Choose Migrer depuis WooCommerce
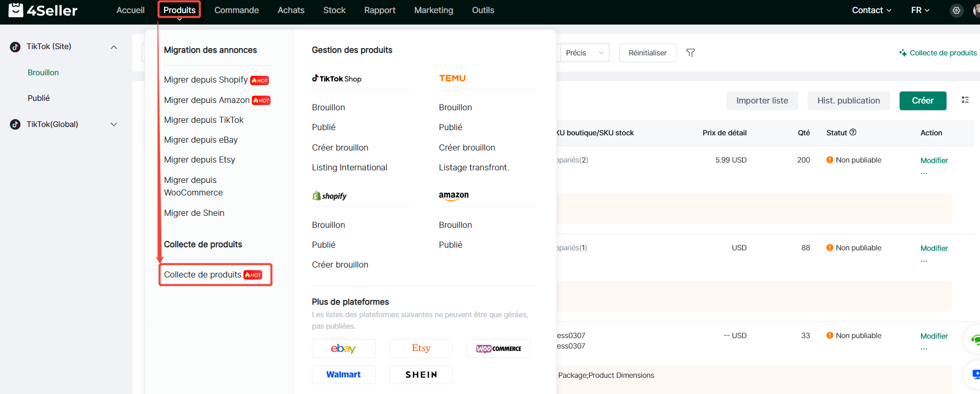 coord(193,186)
